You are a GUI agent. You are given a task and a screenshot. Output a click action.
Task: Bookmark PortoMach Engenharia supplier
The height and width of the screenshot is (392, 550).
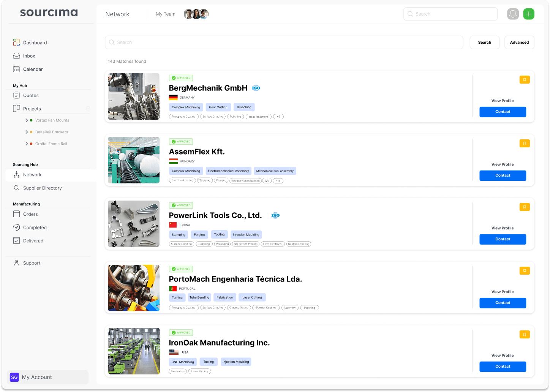(x=525, y=271)
